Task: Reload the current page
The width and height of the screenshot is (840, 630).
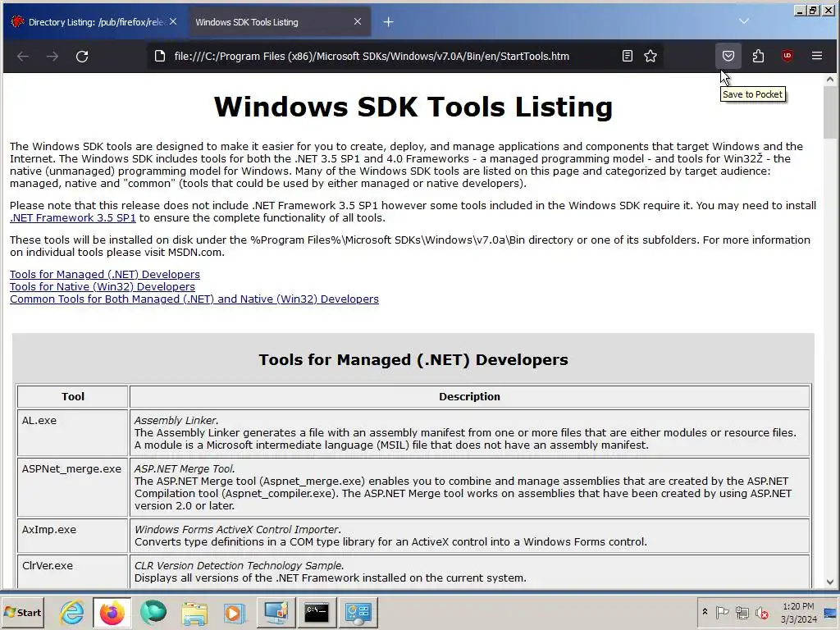Action: point(82,57)
